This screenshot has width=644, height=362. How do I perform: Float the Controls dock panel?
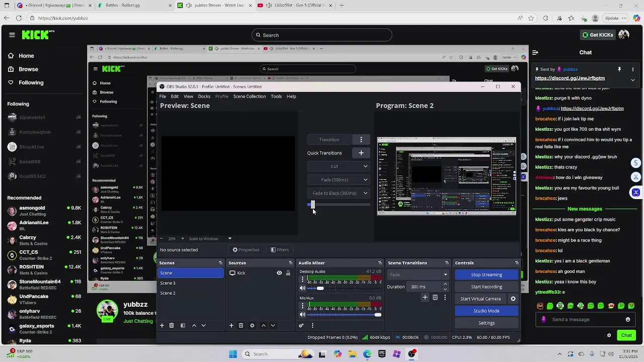click(x=517, y=263)
